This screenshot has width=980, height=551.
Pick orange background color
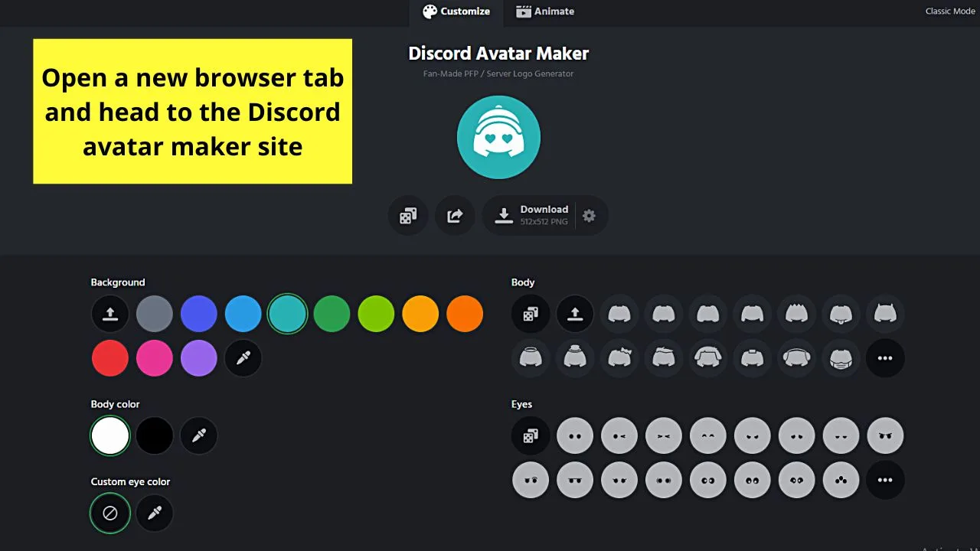tap(465, 314)
